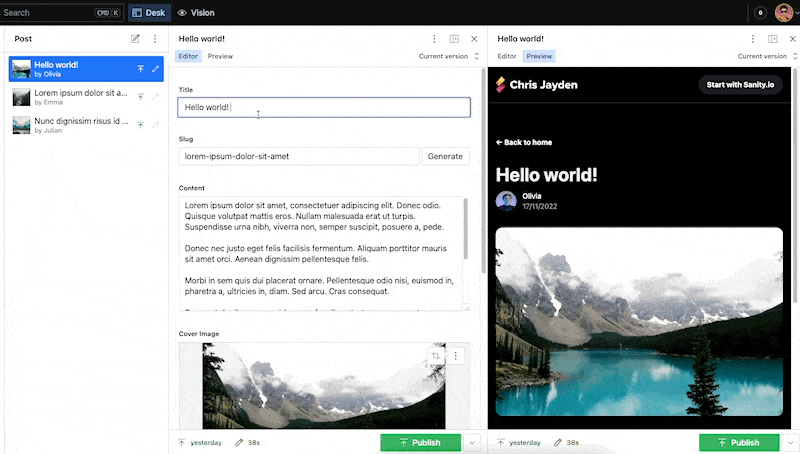Click the notification counter badge in top bar

click(761, 13)
